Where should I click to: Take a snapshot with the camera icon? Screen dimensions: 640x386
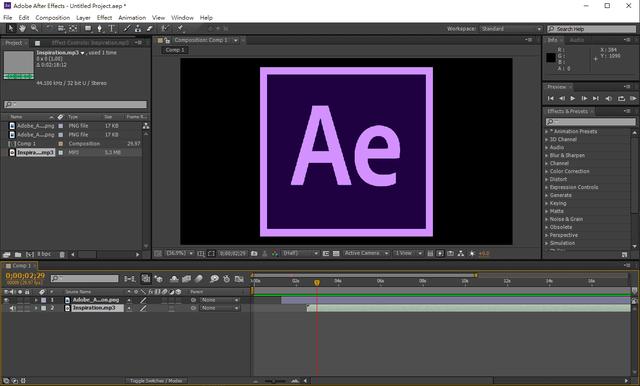[x=254, y=253]
